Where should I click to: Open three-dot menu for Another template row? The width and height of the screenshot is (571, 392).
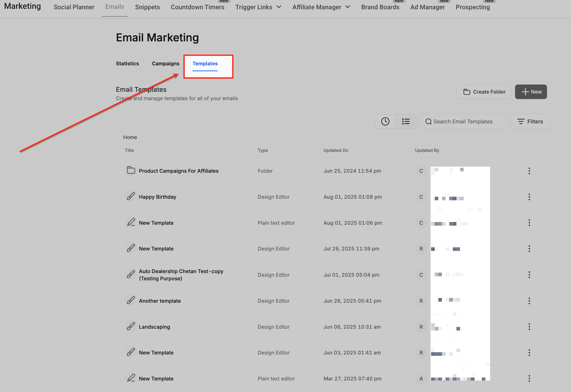click(529, 301)
